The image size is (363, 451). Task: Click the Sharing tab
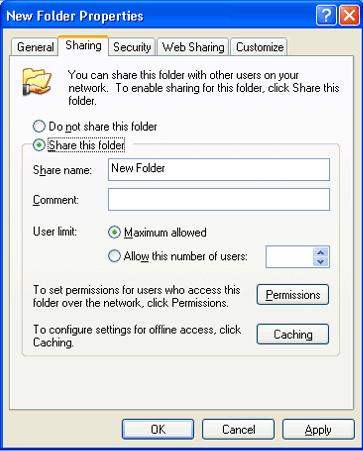point(83,45)
